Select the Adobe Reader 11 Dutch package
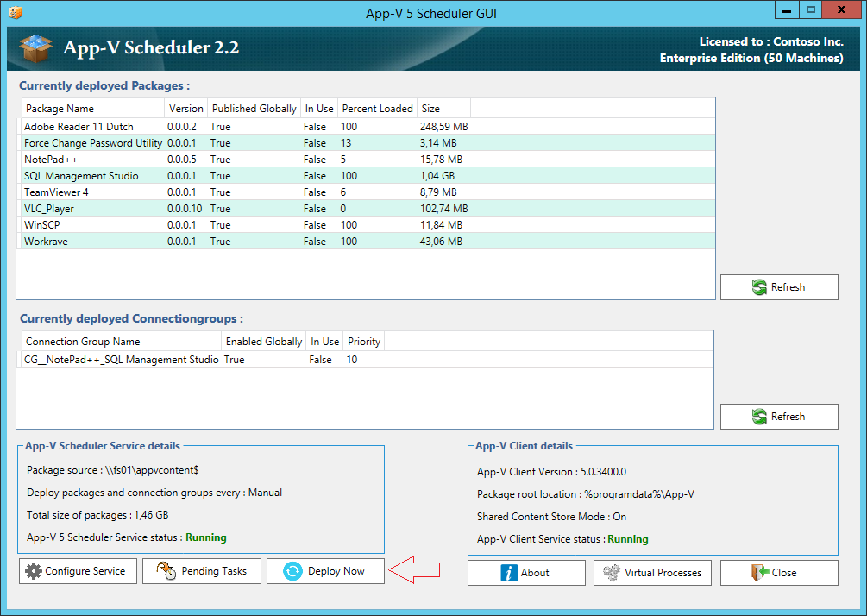Screen dimensions: 867x616 [x=79, y=127]
